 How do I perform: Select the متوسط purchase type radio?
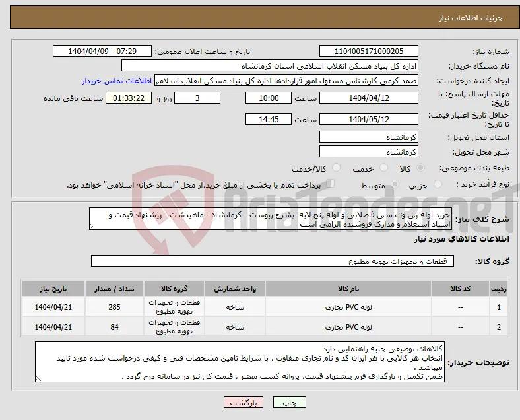pyautogui.click(x=395, y=184)
